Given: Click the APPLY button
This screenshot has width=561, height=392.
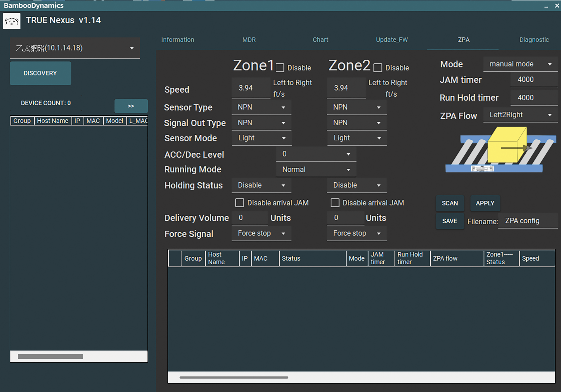Looking at the screenshot, I should pos(485,203).
